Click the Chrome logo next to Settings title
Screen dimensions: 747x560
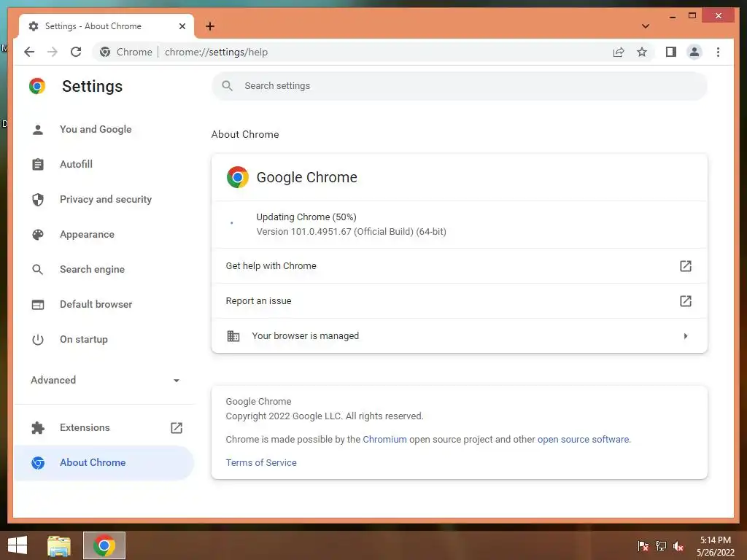[37, 86]
